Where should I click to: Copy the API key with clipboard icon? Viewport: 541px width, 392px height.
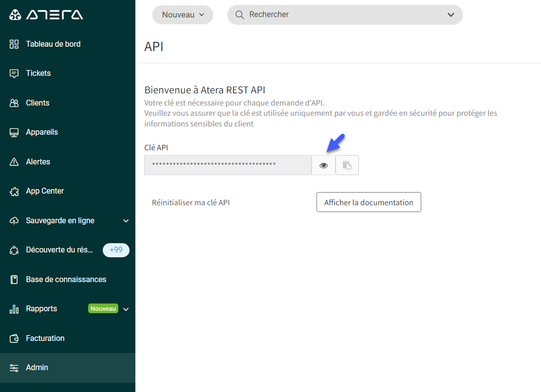[347, 165]
